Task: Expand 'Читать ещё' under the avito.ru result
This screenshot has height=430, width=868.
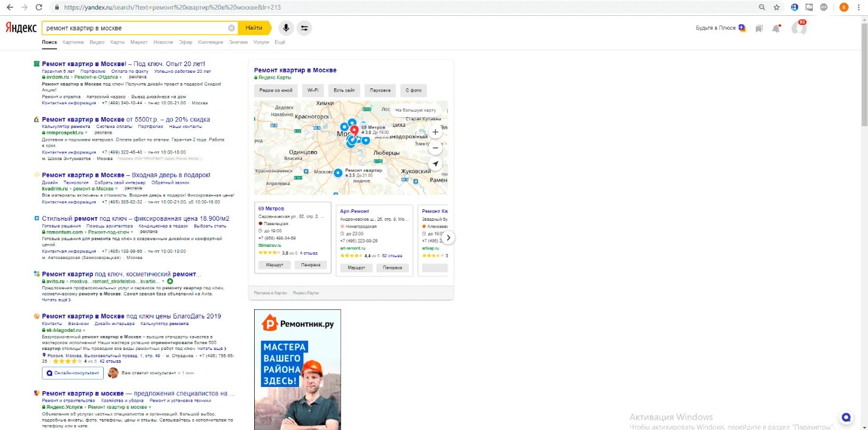Action: 56,300
